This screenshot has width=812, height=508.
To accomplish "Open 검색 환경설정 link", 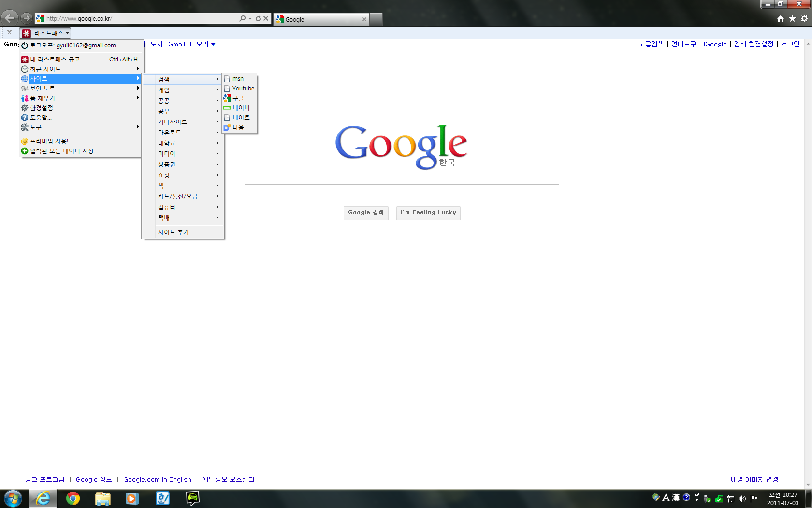I will [754, 44].
